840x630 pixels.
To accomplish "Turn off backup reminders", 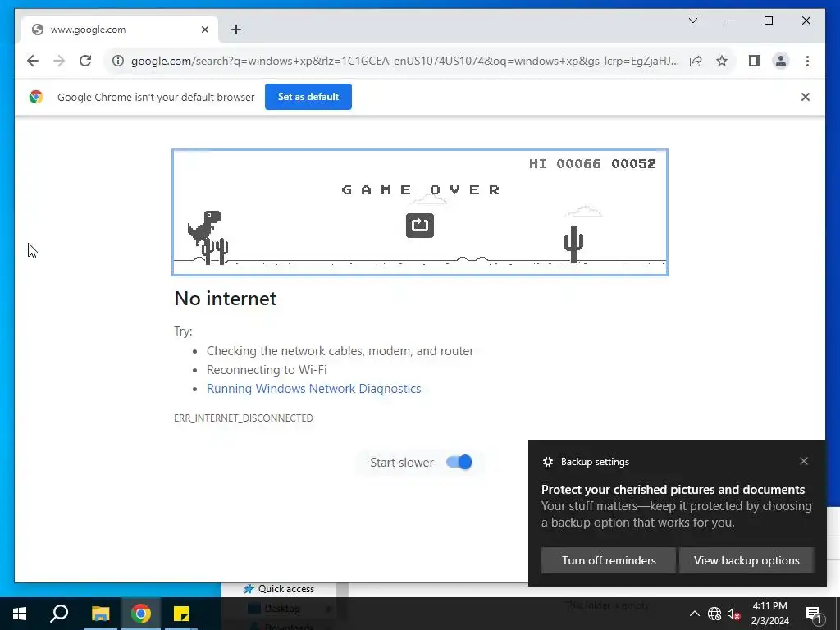I will pyautogui.click(x=609, y=560).
